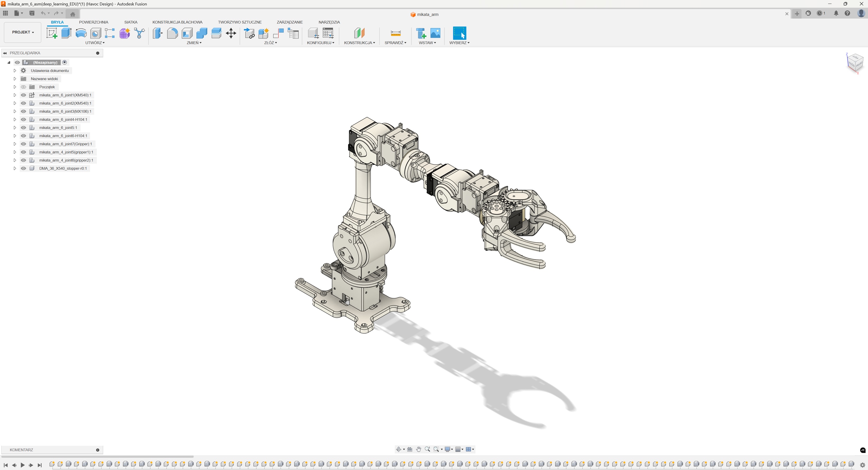868x470 pixels.
Task: Open the WYBIERZ menu label
Action: [x=459, y=43]
